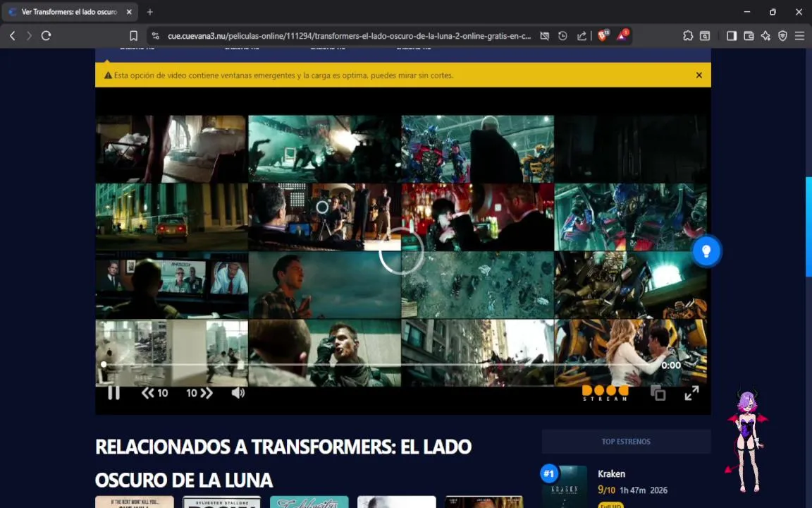812x508 pixels.
Task: Click the #1 ranking badge
Action: pyautogui.click(x=549, y=473)
